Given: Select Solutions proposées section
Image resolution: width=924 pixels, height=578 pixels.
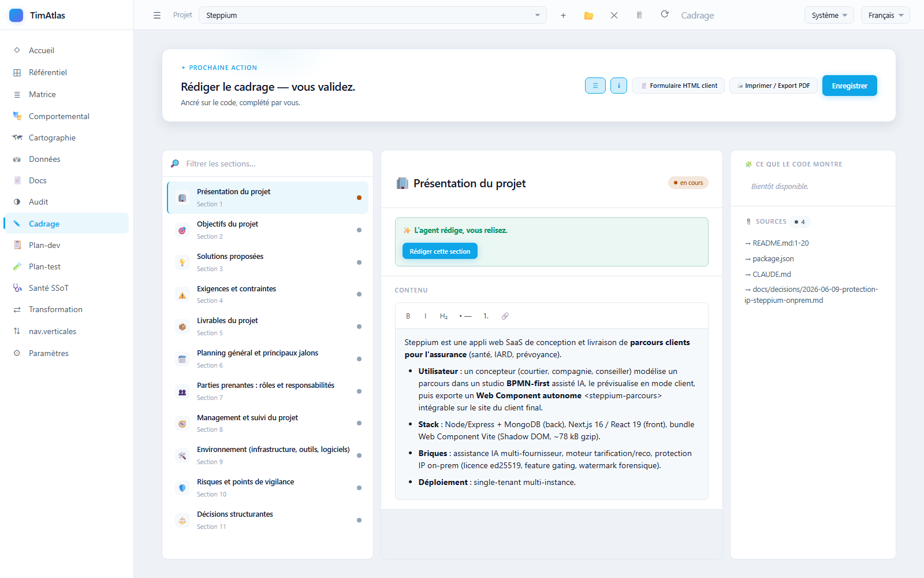Looking at the screenshot, I should click(x=267, y=262).
